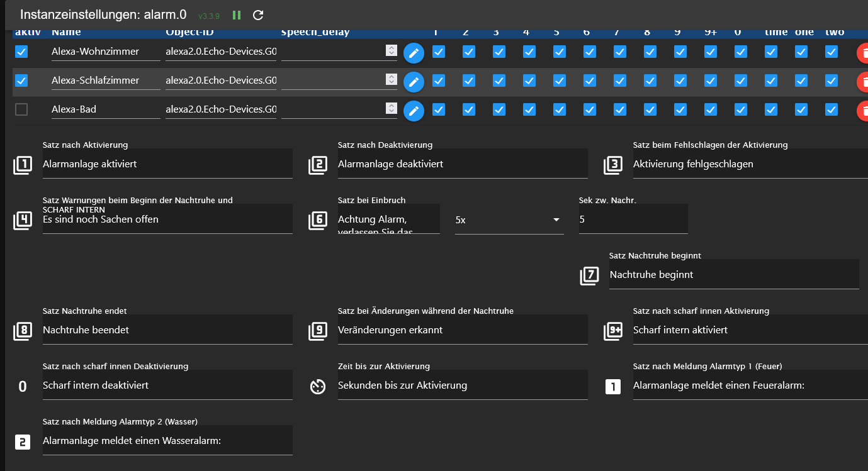Edit the Wasseralarm message field

click(x=167, y=440)
